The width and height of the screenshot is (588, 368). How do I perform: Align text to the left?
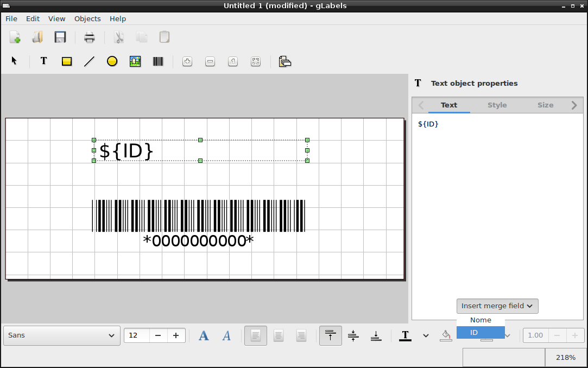click(x=256, y=335)
